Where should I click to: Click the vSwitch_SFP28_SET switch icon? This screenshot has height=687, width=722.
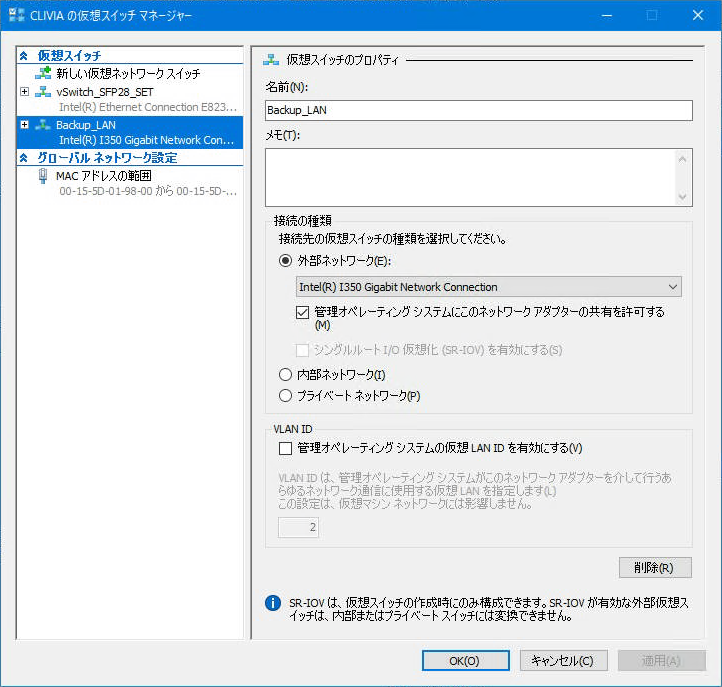coord(43,92)
